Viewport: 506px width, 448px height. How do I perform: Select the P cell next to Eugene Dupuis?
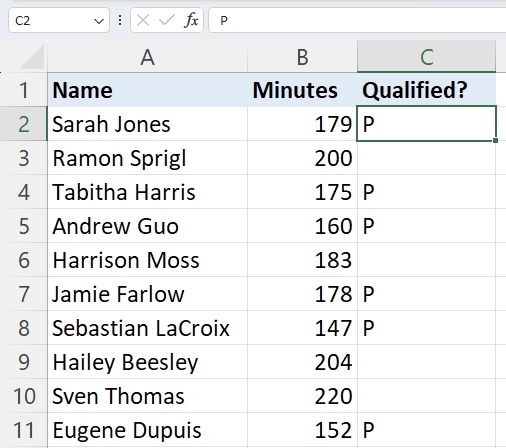click(x=426, y=430)
